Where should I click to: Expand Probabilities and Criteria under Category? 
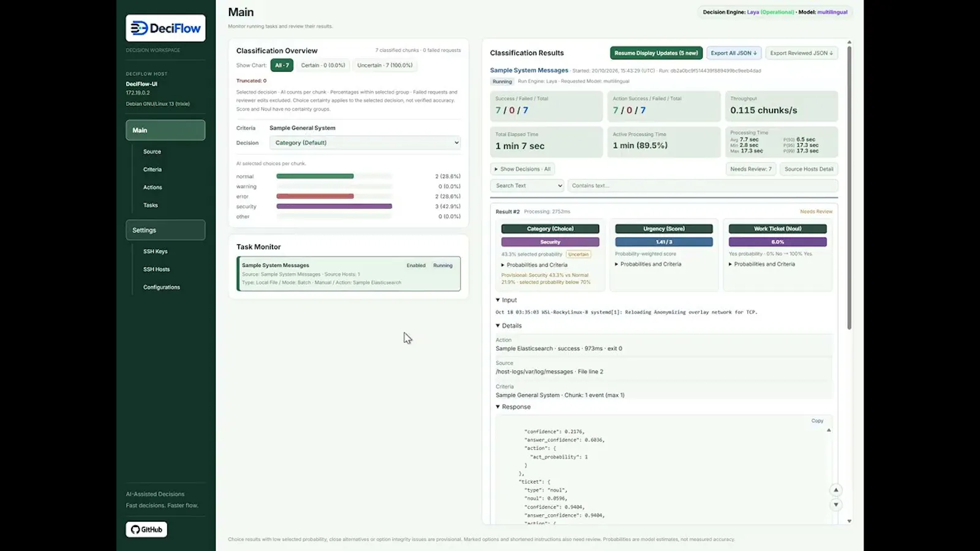tap(534, 265)
